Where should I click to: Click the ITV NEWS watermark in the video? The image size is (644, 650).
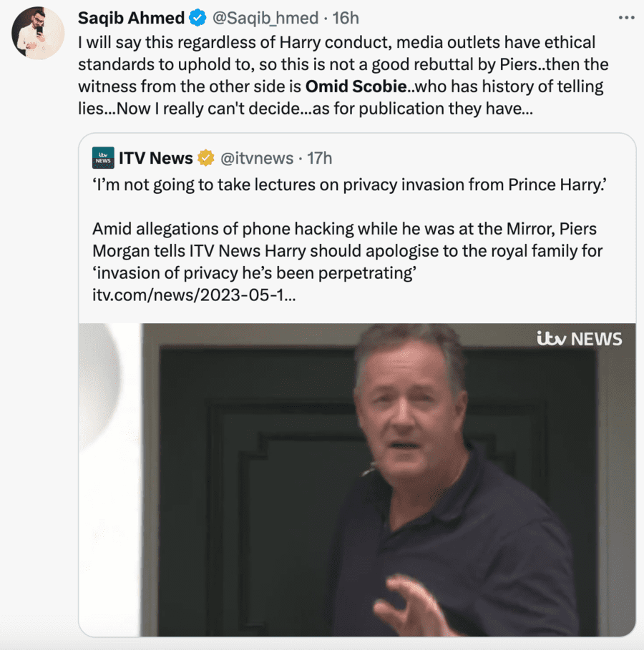pyautogui.click(x=579, y=339)
